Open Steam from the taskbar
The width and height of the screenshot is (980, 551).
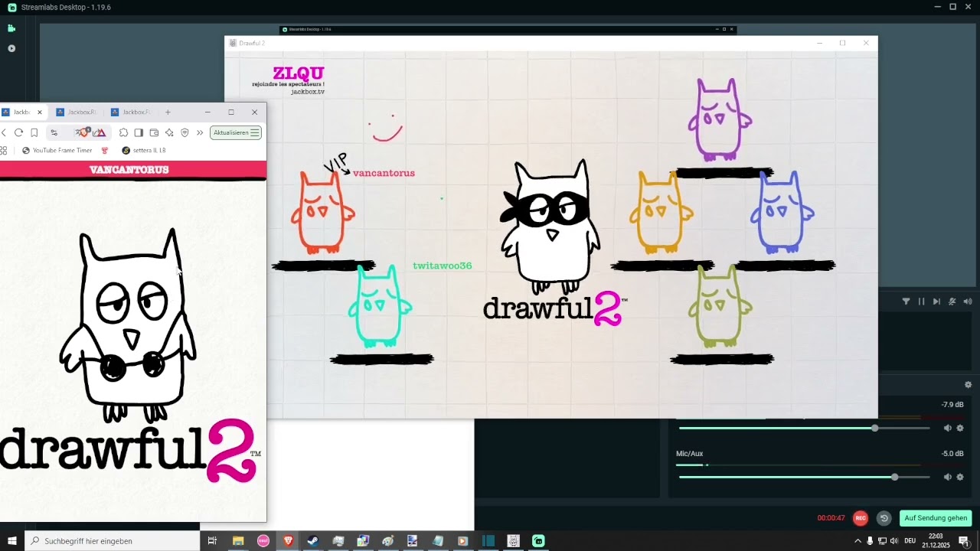click(x=313, y=541)
